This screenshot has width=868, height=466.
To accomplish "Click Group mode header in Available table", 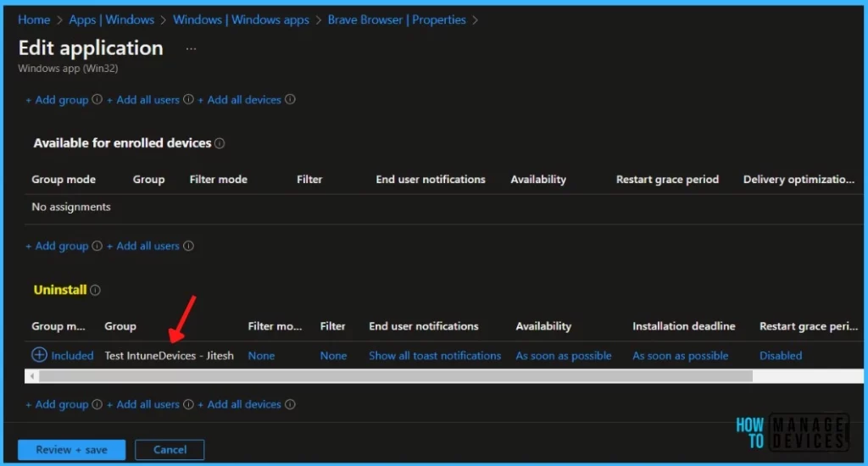I will click(x=64, y=180).
